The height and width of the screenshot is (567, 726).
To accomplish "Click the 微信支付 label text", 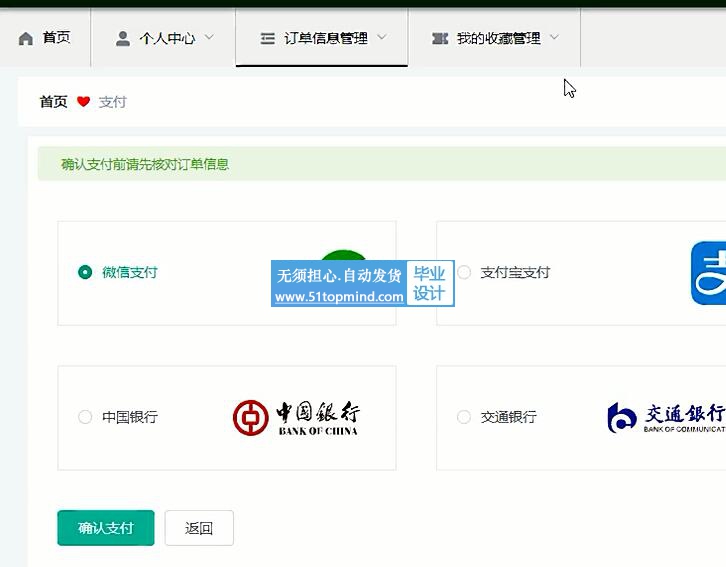I will [x=130, y=272].
